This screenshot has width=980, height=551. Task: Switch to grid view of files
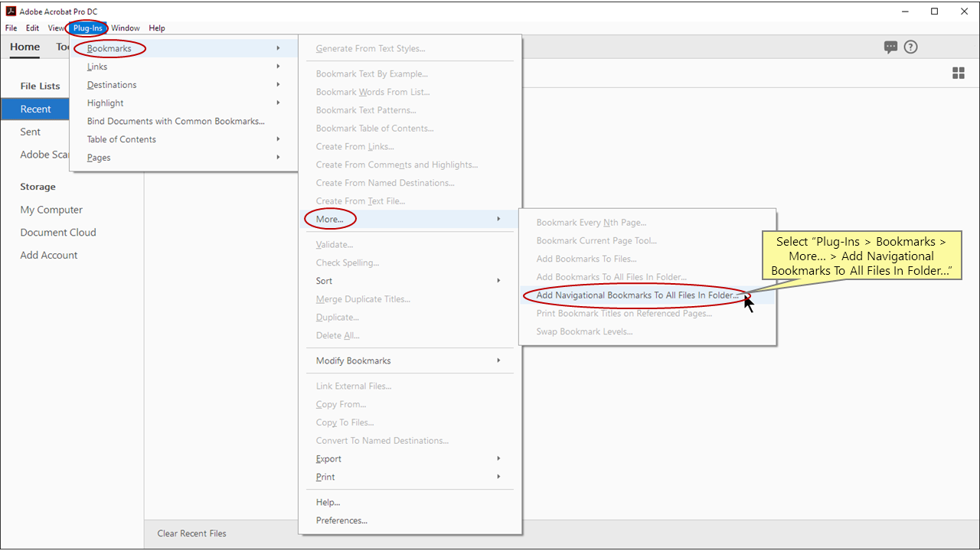958,73
